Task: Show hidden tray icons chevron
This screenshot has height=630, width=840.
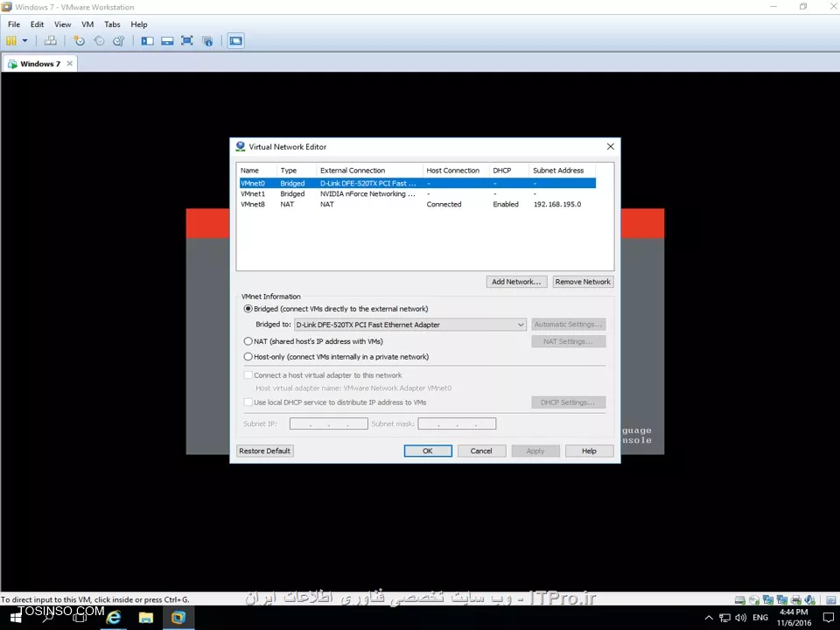Action: click(709, 618)
